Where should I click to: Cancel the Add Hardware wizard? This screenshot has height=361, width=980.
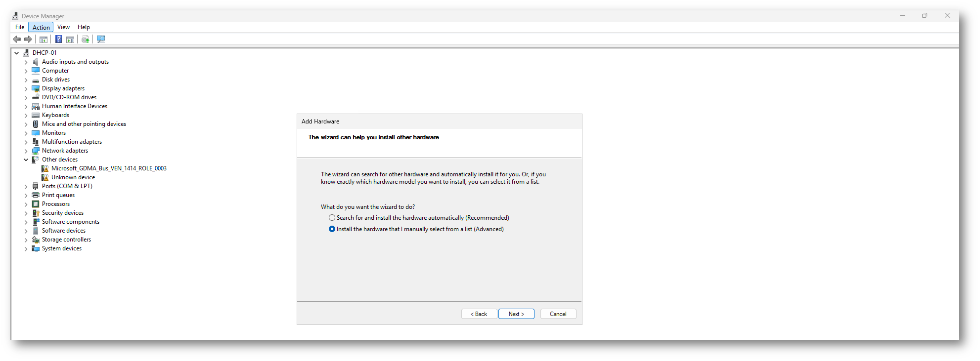tap(558, 314)
